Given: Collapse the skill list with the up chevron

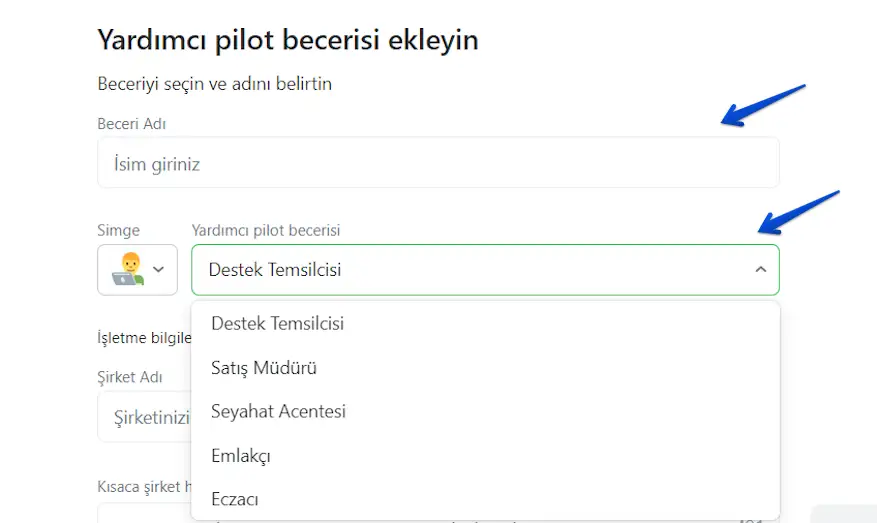Looking at the screenshot, I should [760, 269].
